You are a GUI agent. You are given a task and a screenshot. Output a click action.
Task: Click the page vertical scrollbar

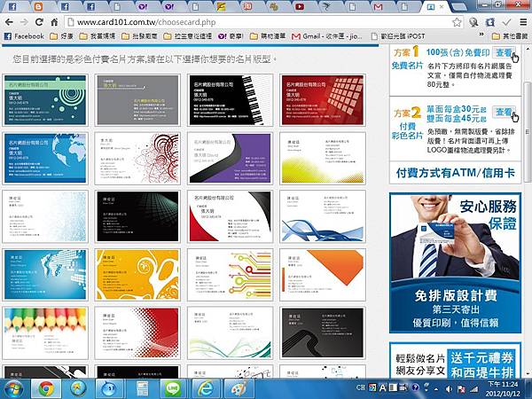(x=528, y=132)
